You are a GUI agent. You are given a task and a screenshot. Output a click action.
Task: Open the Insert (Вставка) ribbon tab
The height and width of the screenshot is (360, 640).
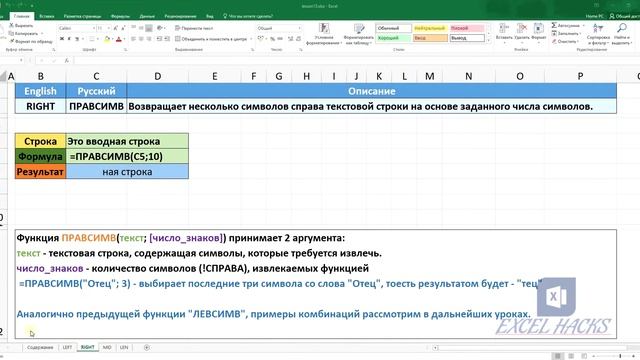(47, 16)
